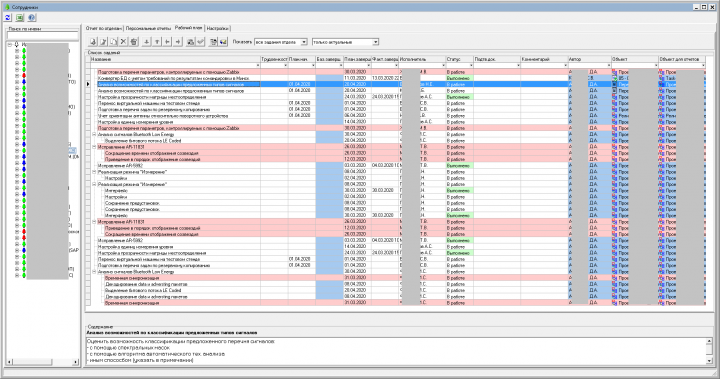Click the check mark complete icon
720x379 pixels.
[x=201, y=42]
